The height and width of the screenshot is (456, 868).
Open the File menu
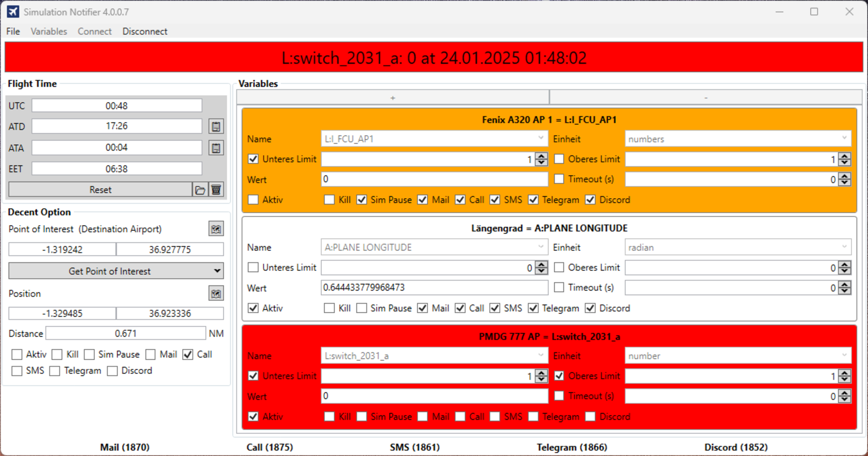click(x=13, y=31)
